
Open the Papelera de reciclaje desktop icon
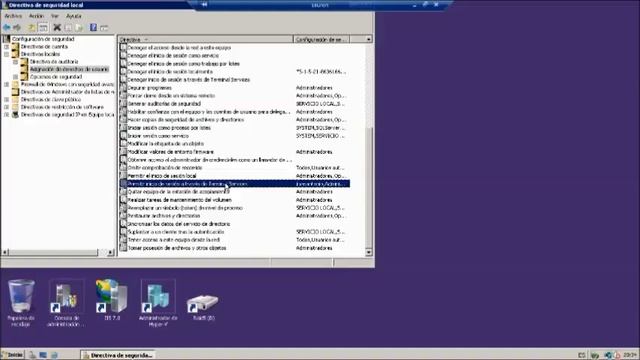(x=21, y=302)
